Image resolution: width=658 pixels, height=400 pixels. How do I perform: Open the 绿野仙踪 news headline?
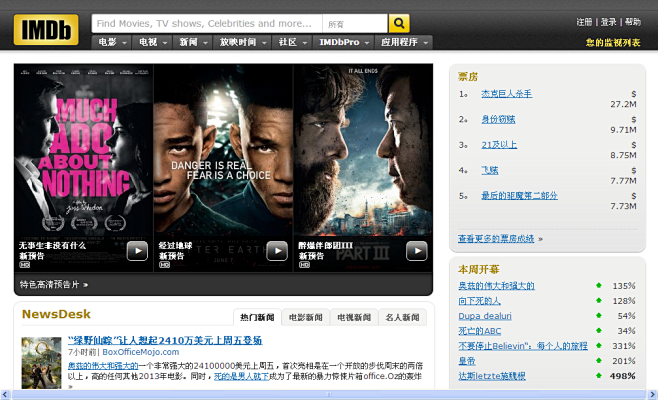point(165,340)
